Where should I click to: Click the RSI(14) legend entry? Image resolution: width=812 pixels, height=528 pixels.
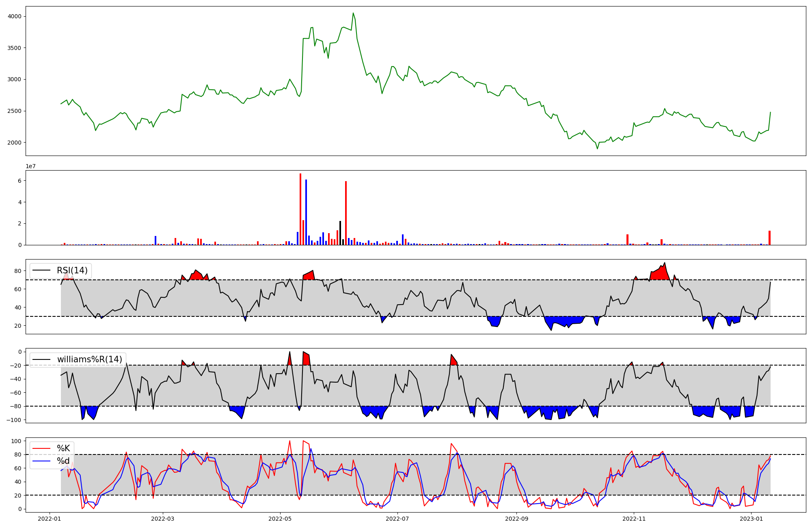click(72, 270)
